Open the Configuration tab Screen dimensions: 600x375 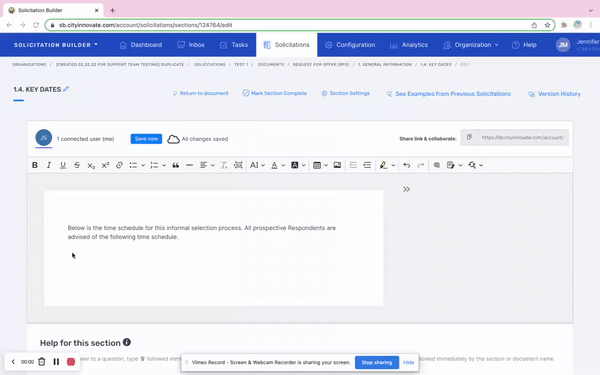(x=350, y=45)
